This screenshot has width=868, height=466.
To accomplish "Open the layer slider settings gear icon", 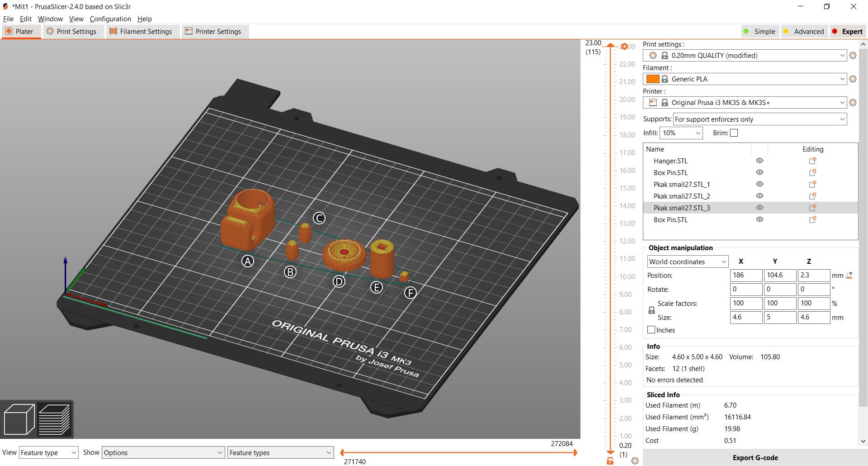I will (635, 461).
